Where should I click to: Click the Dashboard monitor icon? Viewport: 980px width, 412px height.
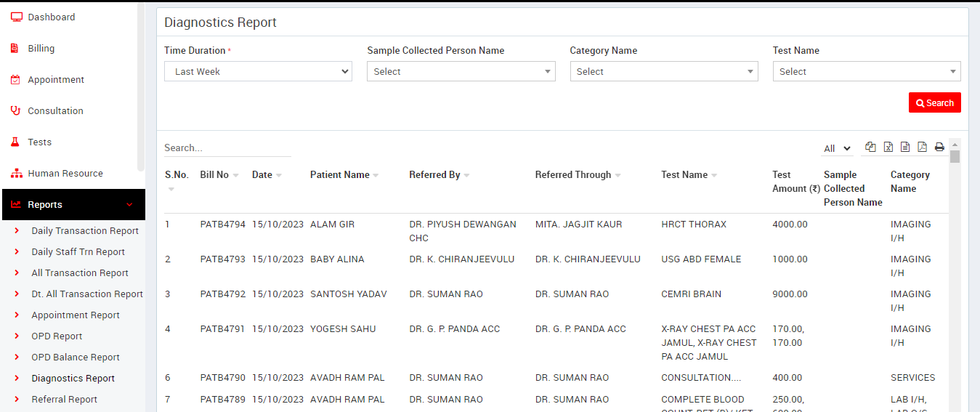(16, 17)
